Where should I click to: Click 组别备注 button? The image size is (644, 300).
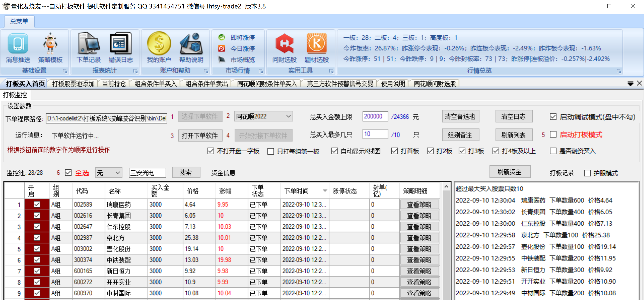[460, 135]
